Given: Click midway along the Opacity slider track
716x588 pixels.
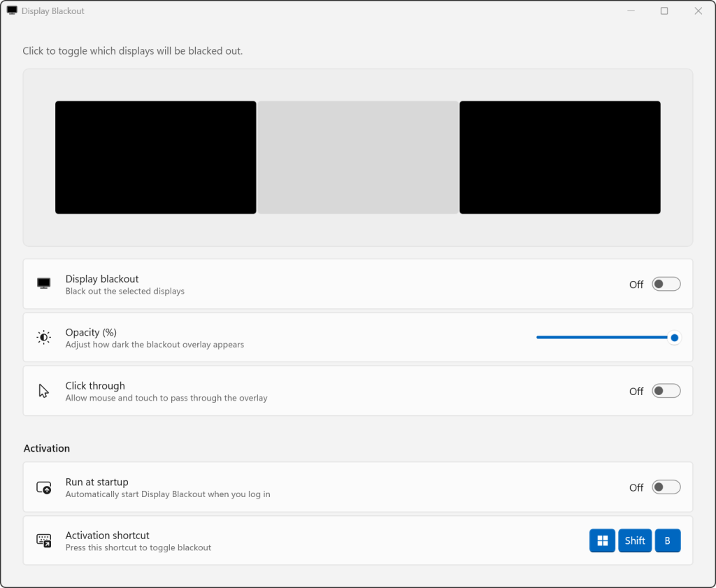Looking at the screenshot, I should pyautogui.click(x=605, y=337).
